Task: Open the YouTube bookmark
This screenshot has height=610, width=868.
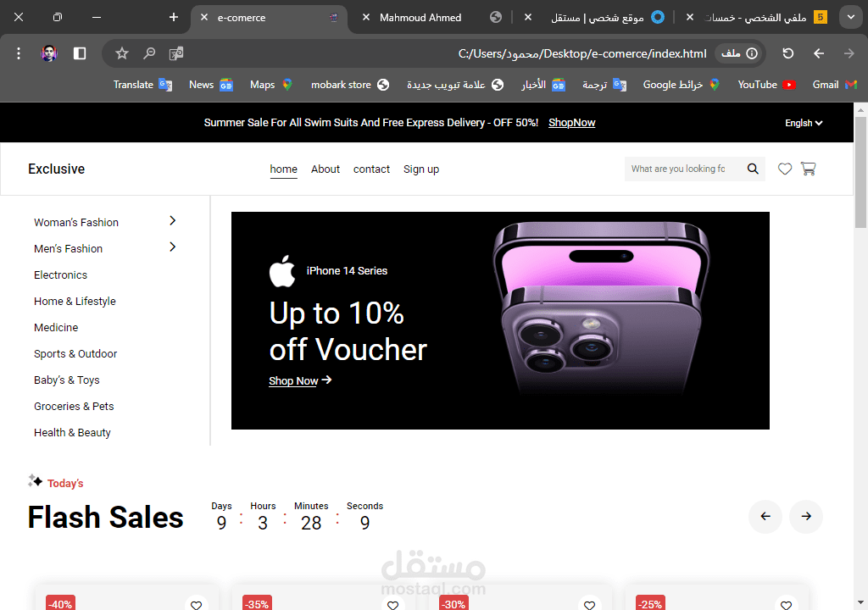Action: [766, 85]
